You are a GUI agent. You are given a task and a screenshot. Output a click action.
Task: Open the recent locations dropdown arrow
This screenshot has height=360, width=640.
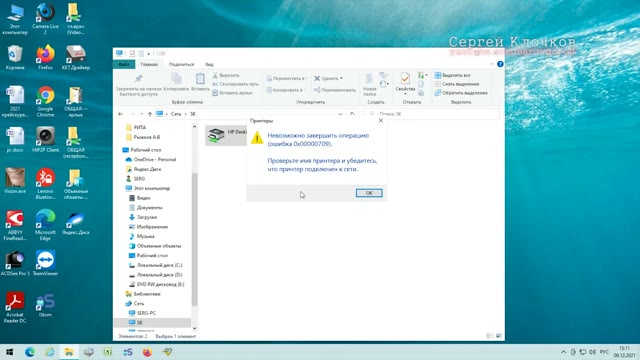[x=141, y=114]
